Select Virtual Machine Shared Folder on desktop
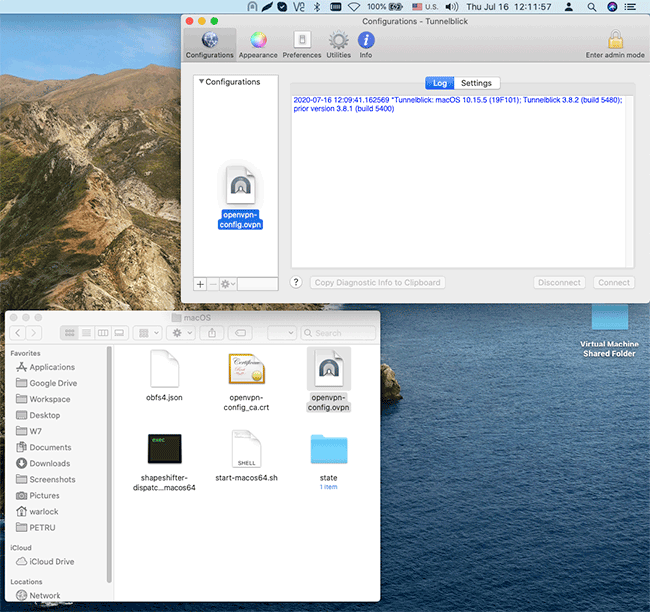 pyautogui.click(x=609, y=331)
